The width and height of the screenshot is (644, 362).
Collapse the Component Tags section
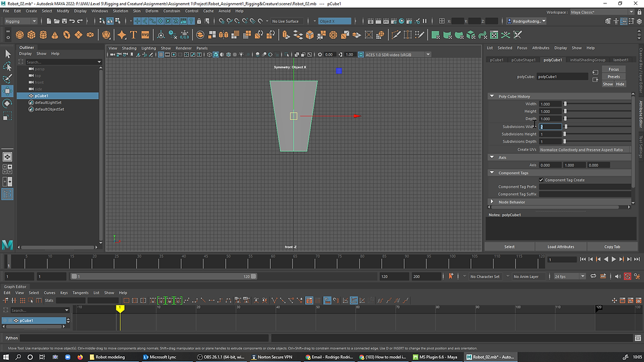491,173
